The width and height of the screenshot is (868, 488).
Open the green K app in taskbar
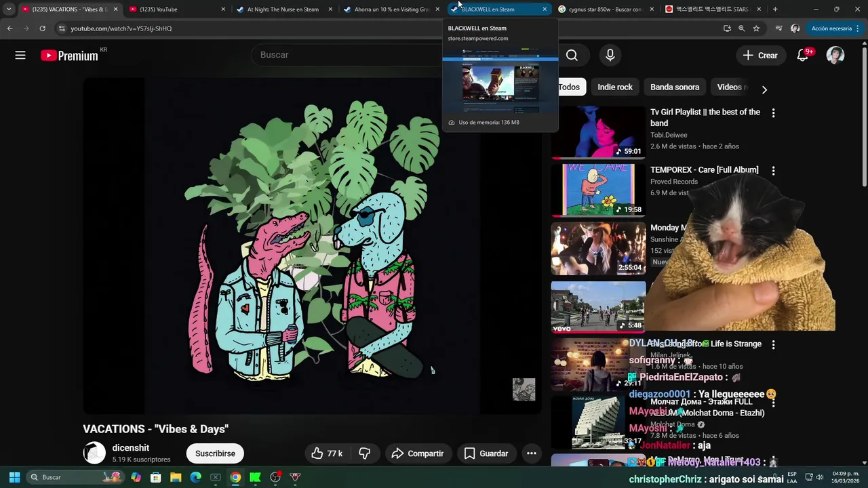(255, 477)
